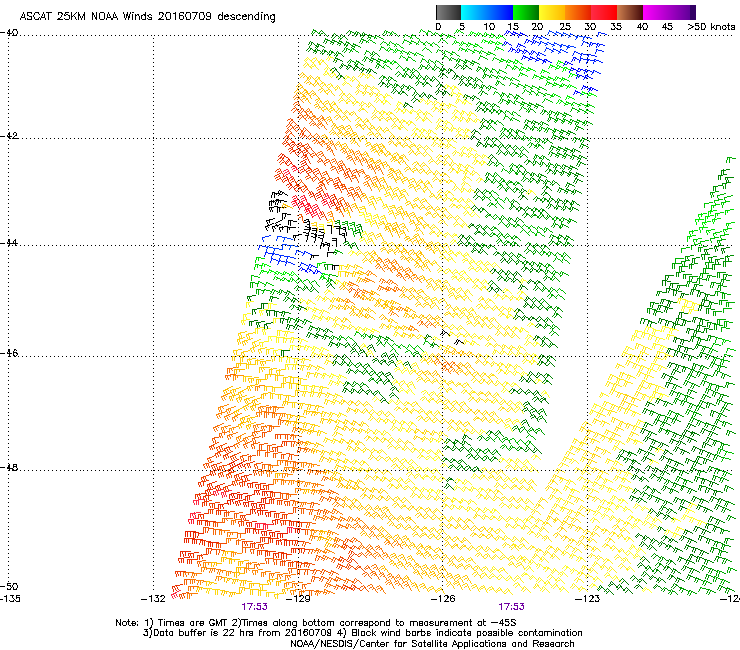This screenshot has width=740, height=650.
Task: Click the brown 35-40 knots legend swatch
Action: [630, 12]
